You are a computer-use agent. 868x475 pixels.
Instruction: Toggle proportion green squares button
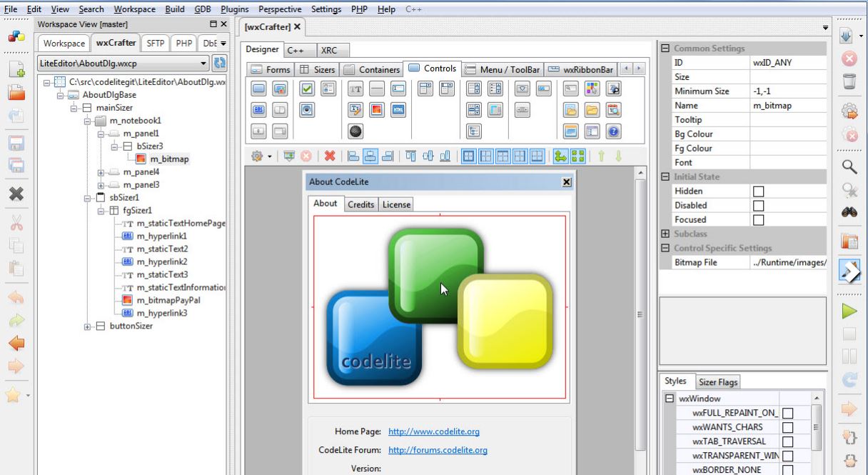pyautogui.click(x=577, y=156)
